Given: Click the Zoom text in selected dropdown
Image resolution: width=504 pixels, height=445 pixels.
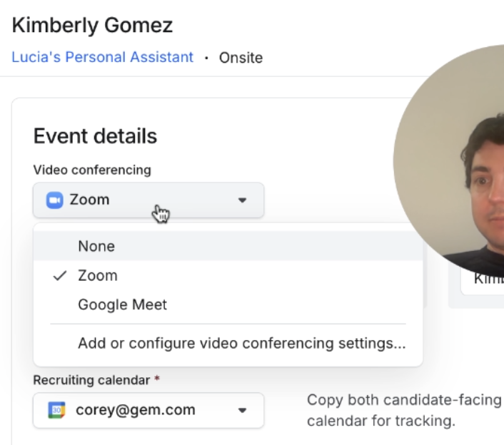Looking at the screenshot, I should [x=89, y=200].
